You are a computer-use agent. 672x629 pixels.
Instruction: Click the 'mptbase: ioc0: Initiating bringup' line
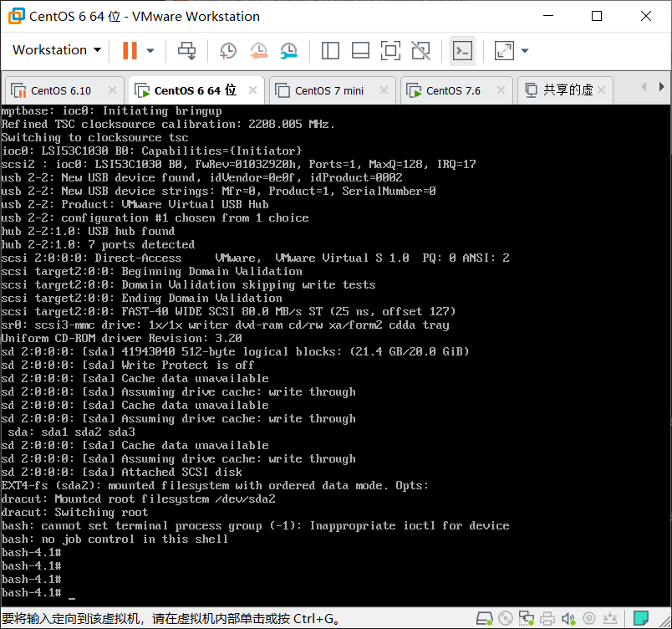(x=111, y=111)
